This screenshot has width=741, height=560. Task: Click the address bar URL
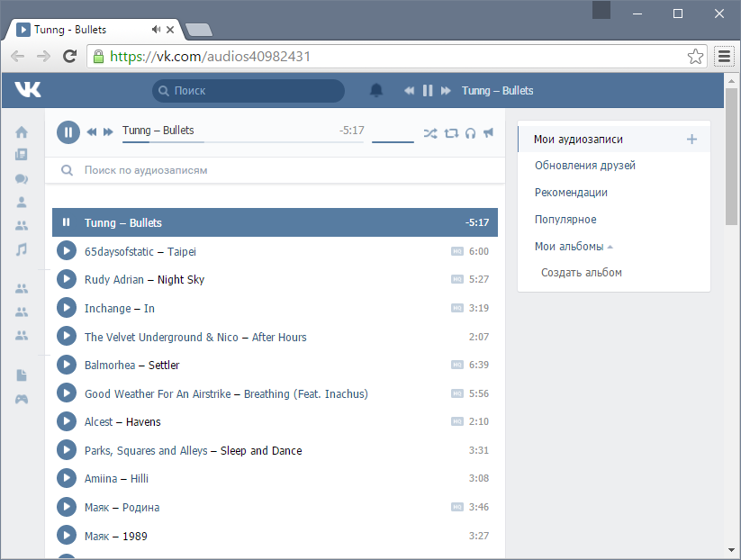pyautogui.click(x=210, y=56)
